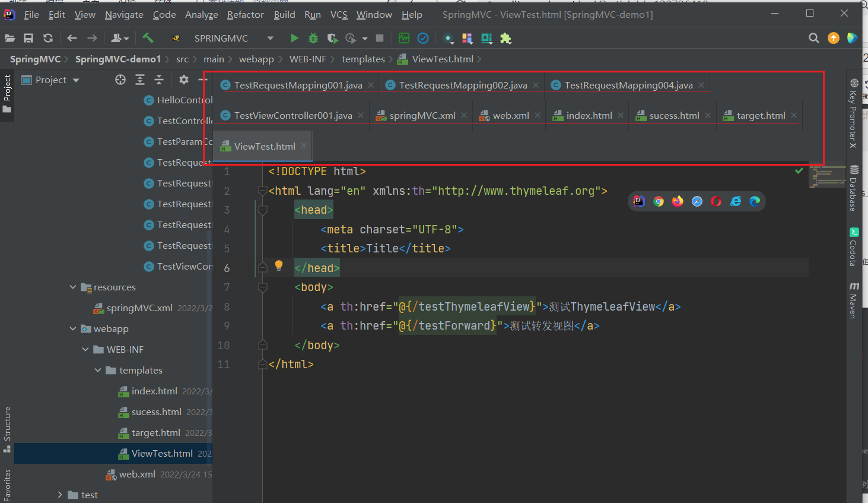Preview page in Edge browser icon
This screenshot has width=868, height=503.
click(755, 201)
